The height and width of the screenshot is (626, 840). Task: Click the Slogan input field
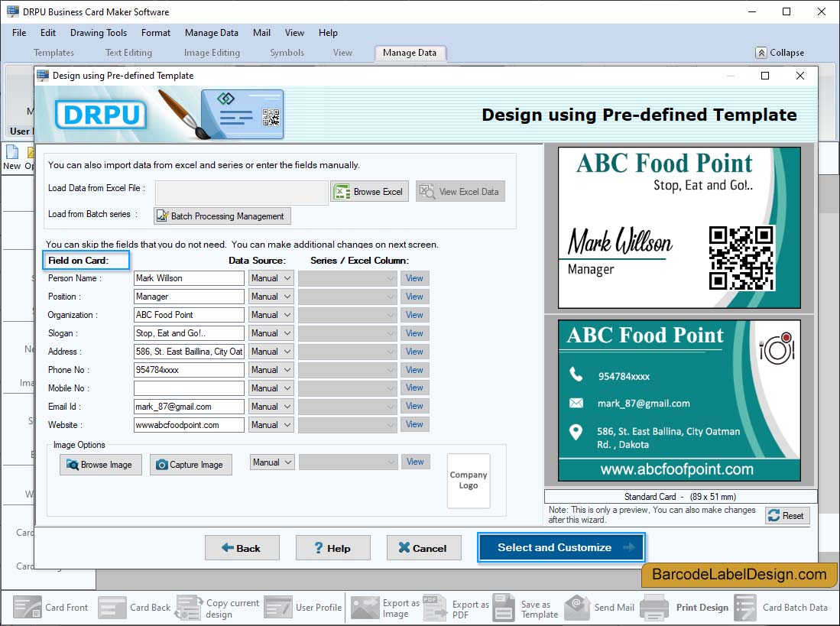(x=189, y=333)
